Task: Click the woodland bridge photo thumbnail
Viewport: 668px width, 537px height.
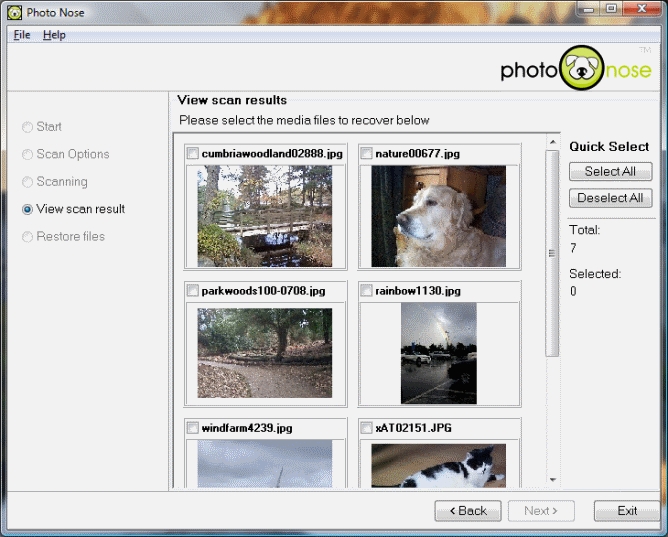Action: [x=264, y=216]
